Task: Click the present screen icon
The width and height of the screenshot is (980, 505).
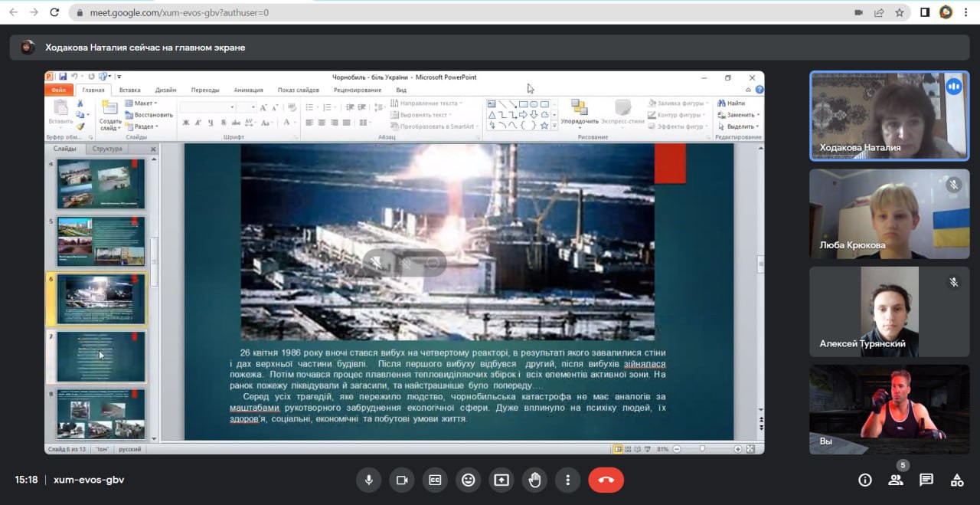Action: tap(501, 480)
